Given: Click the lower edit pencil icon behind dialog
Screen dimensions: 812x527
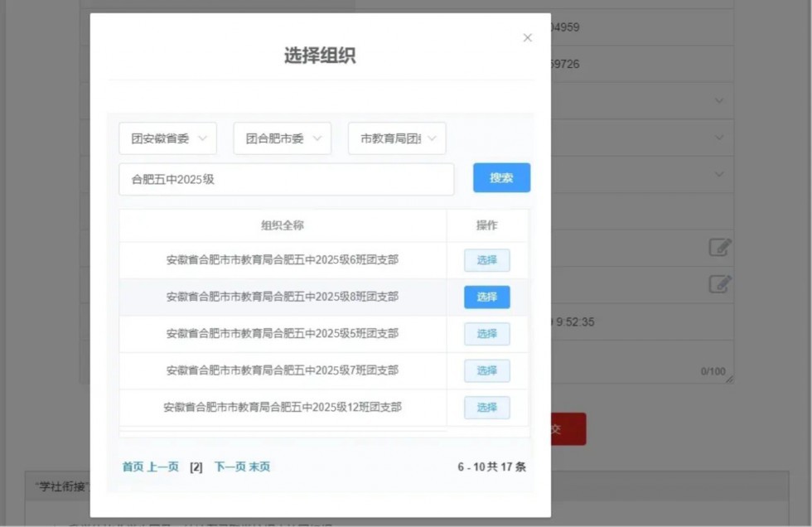Looking at the screenshot, I should pyautogui.click(x=719, y=284).
